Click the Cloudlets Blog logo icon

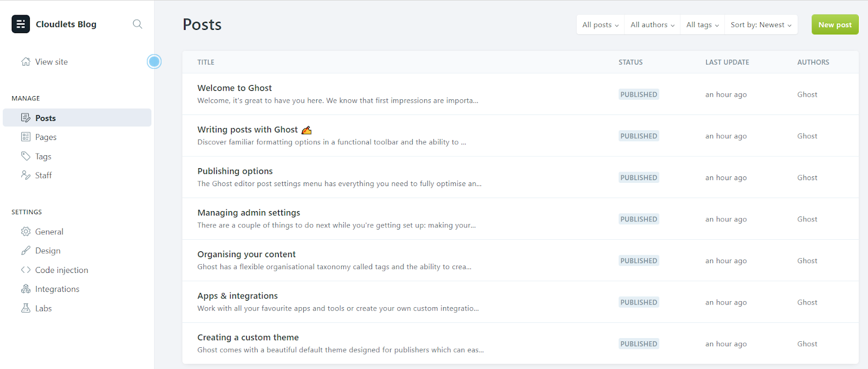pos(21,24)
